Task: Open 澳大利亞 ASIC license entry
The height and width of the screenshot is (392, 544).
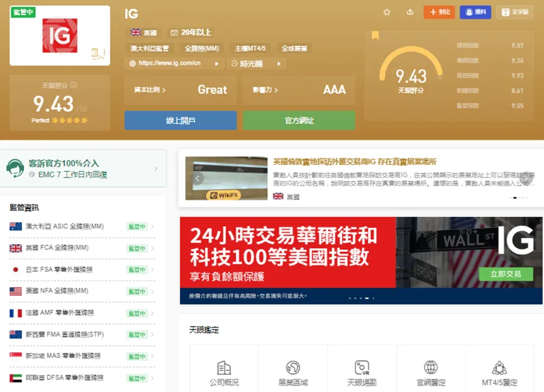Action: pyautogui.click(x=82, y=227)
